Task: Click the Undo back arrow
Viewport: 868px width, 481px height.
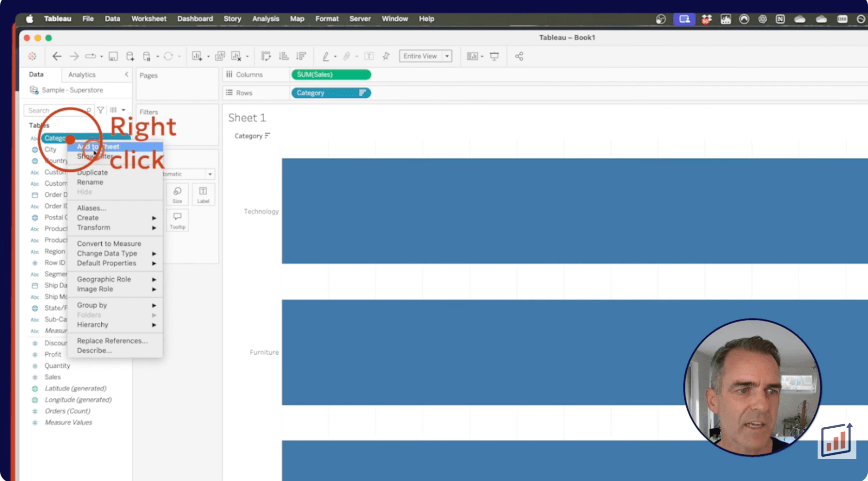Action: coord(57,56)
